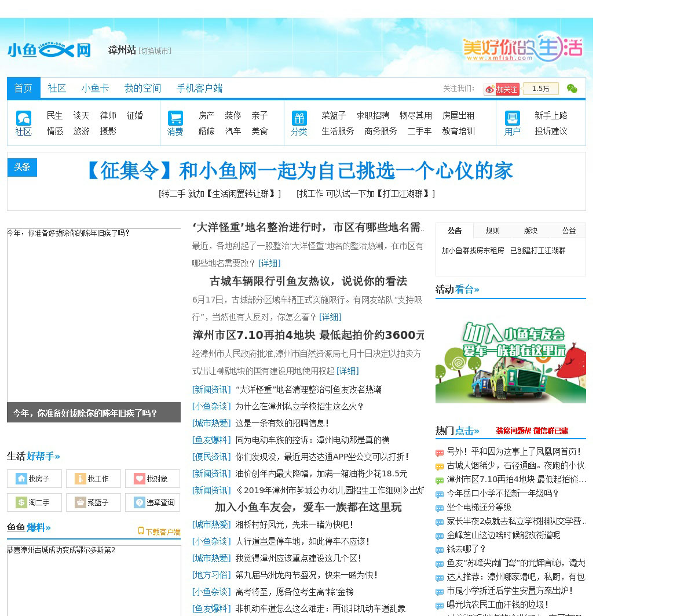
Task: Click orange bubble icon beside 古城人烟稀少 post
Action: point(440,466)
